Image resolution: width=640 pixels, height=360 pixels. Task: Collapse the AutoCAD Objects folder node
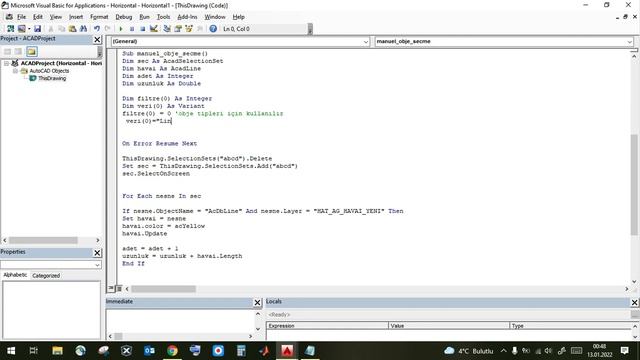(x=15, y=71)
